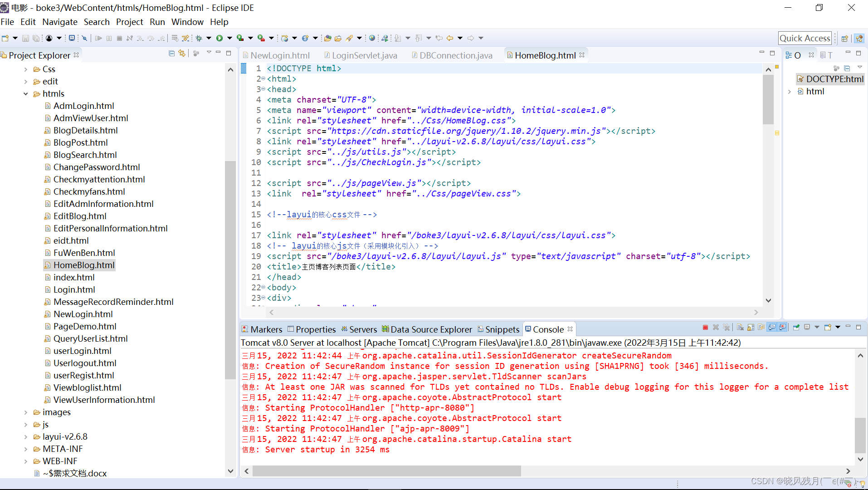
Task: Click the Java EE perspective icon
Action: [859, 39]
